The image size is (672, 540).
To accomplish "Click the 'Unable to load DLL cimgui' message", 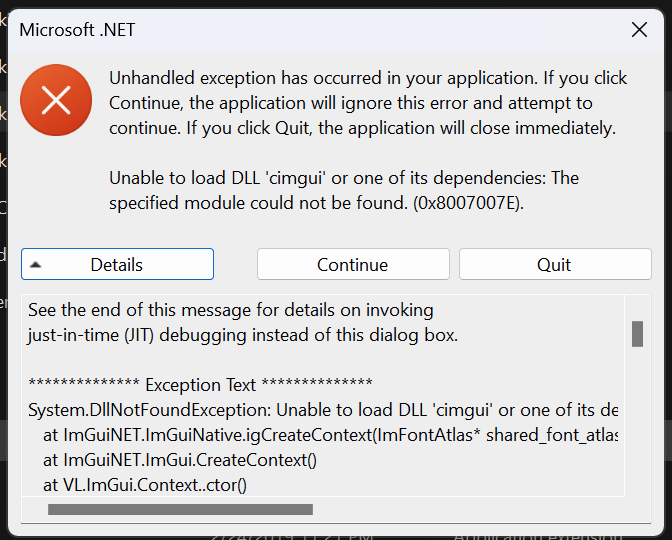I will (x=344, y=190).
